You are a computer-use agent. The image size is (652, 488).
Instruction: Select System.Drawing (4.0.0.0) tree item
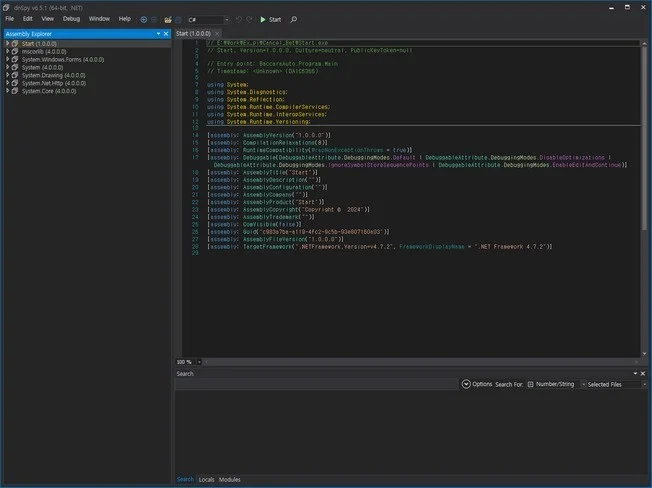tap(54, 75)
